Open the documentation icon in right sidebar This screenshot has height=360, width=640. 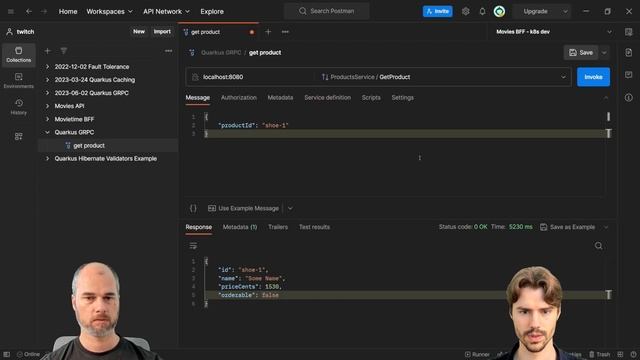(629, 52)
